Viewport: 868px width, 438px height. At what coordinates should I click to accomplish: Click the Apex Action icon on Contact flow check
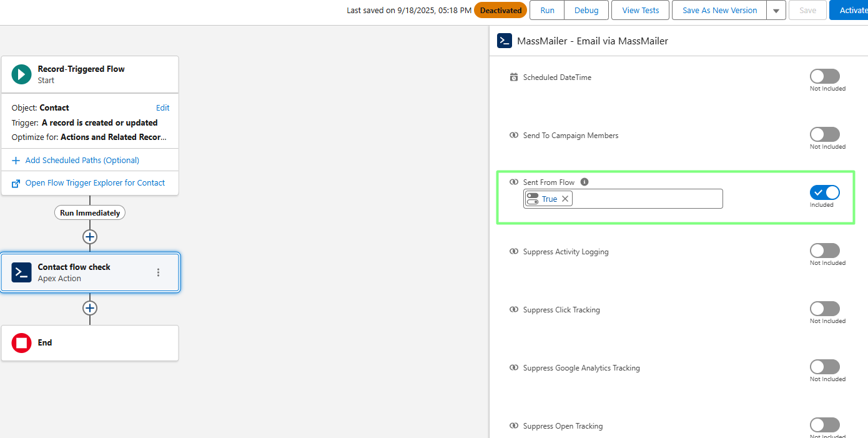click(22, 272)
